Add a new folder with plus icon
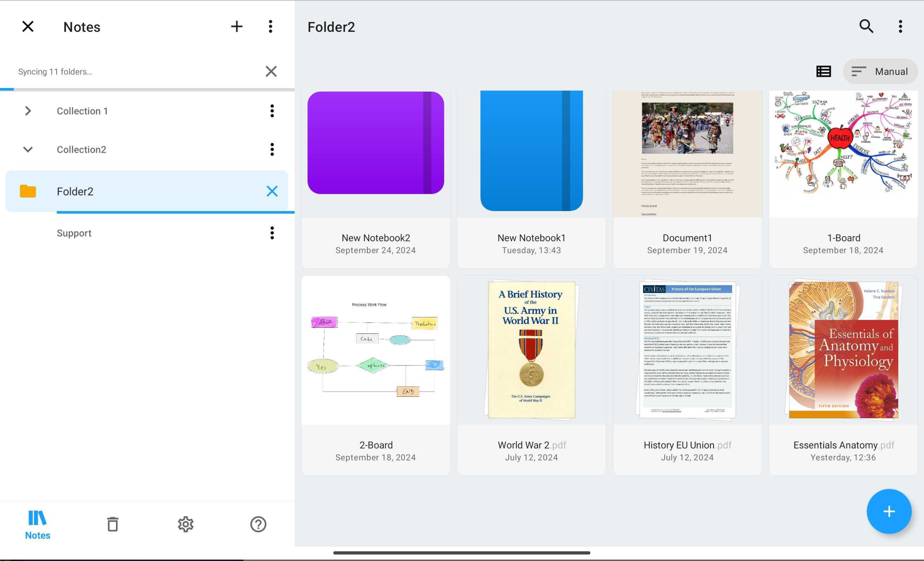The width and height of the screenshot is (924, 561). pyautogui.click(x=236, y=26)
